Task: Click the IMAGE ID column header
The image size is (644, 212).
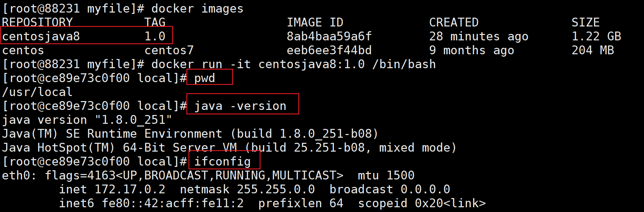Action: [x=315, y=22]
